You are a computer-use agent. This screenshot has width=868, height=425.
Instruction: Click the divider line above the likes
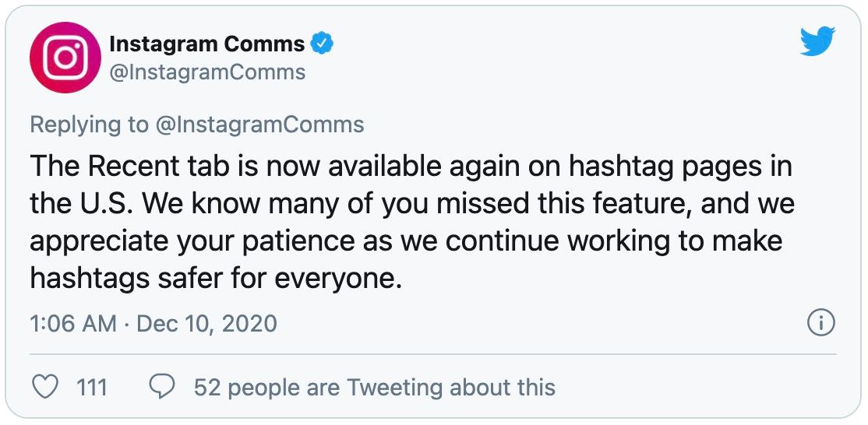pyautogui.click(x=433, y=353)
